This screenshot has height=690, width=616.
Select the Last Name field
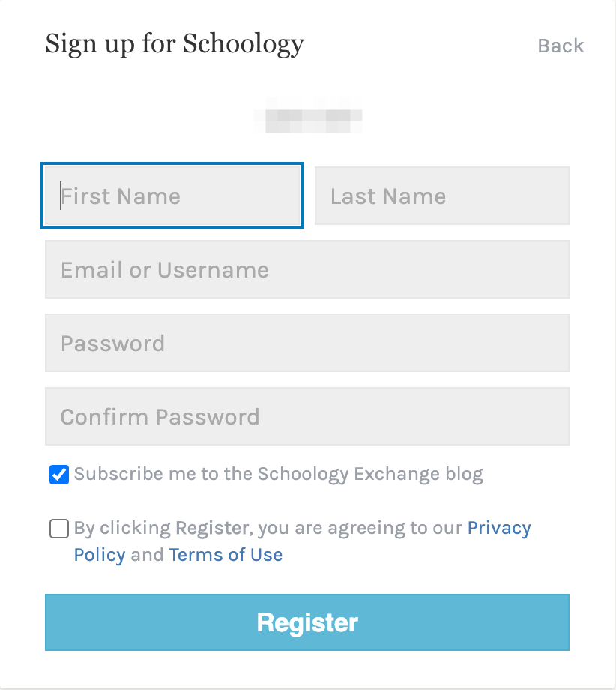coord(441,196)
